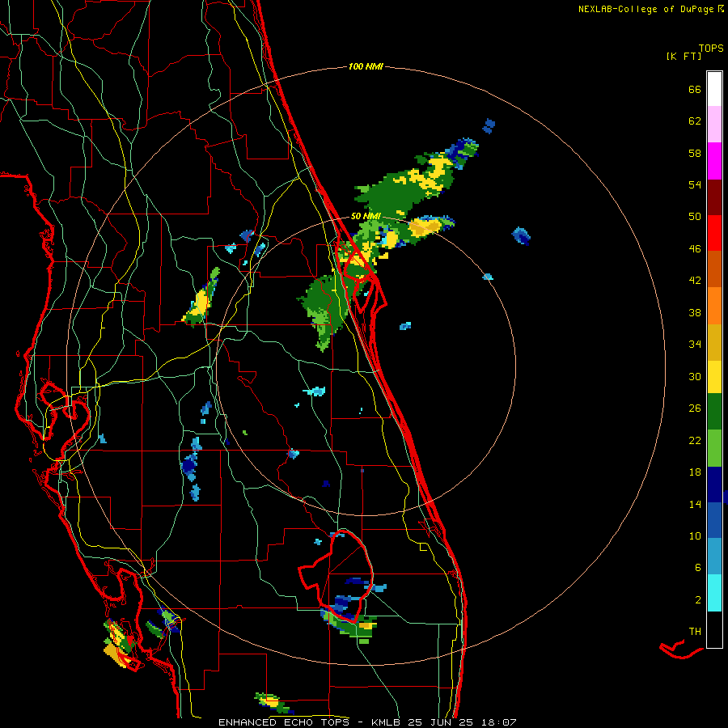This screenshot has width=728, height=728.
Task: Click the 58 legend value
Action: pos(695,153)
